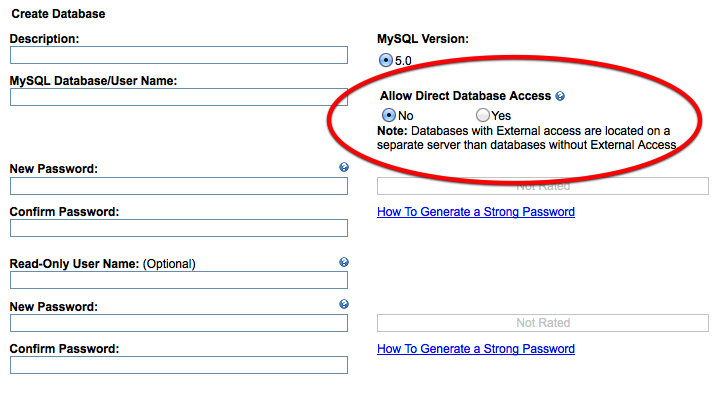
Task: Open Strong Password link beside last Confirm Password
Action: [476, 349]
